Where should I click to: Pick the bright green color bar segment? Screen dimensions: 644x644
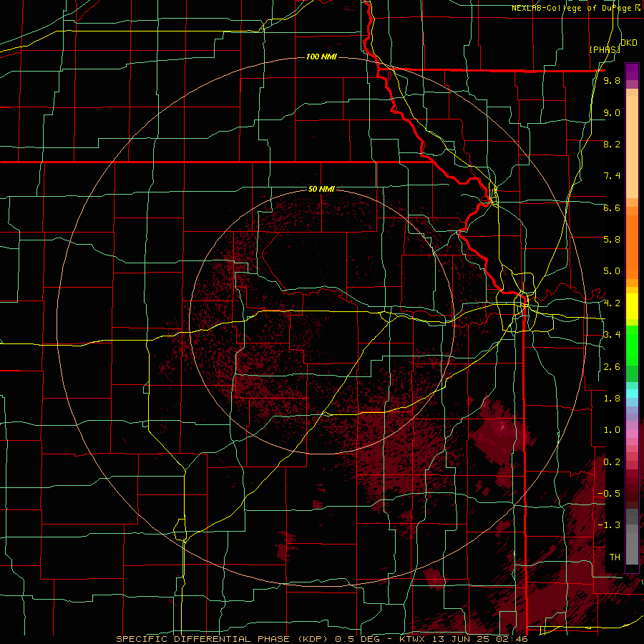(632, 345)
